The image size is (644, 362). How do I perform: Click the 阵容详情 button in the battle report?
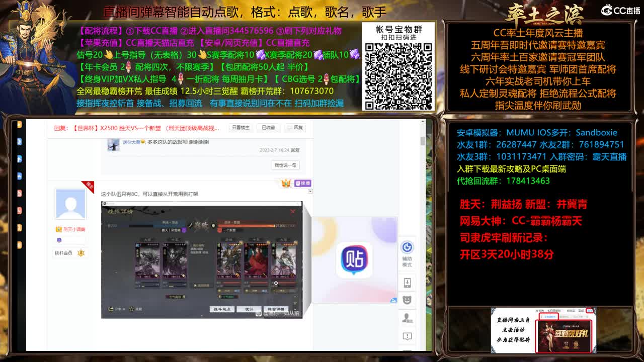[x=276, y=309]
